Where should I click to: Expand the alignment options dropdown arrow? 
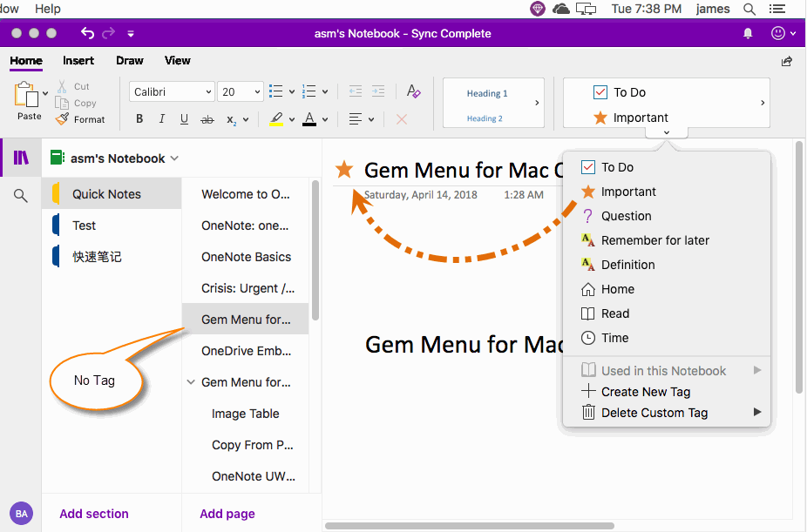371,120
